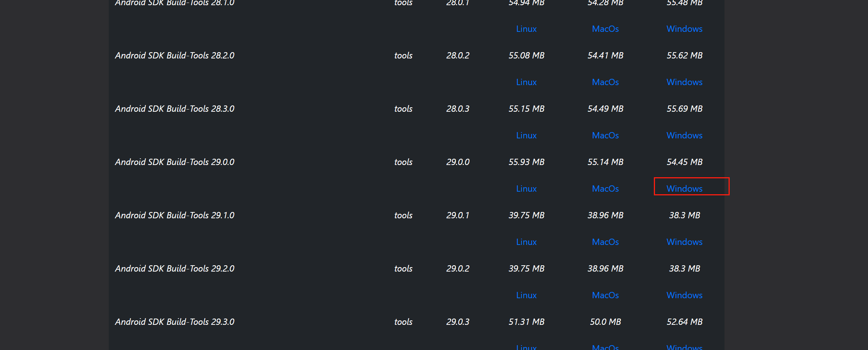Screen dimensions: 868x350
Task: Open MacOs download for Build-Tools 28.2.0
Action: (605, 82)
